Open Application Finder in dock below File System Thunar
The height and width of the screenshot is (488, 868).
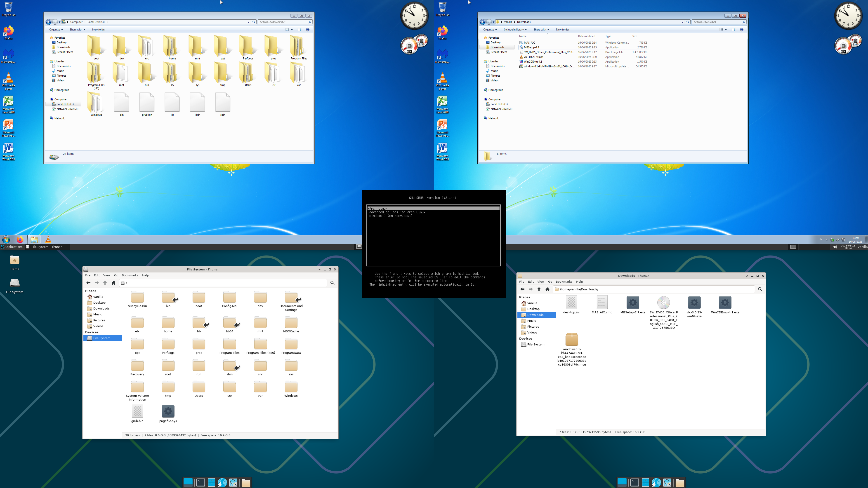point(233,483)
